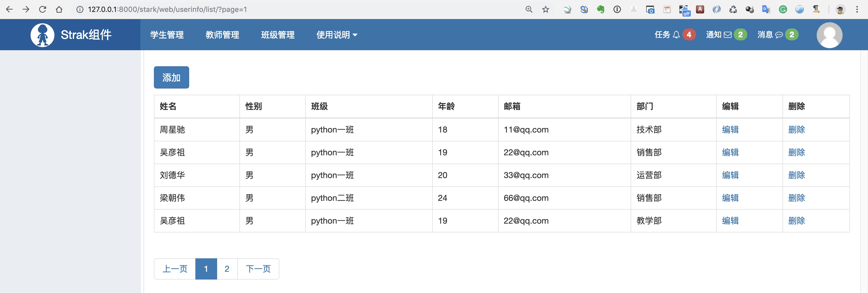This screenshot has width=868, height=293.
Task: Open the hierarchy tree extension
Action: click(x=634, y=9)
